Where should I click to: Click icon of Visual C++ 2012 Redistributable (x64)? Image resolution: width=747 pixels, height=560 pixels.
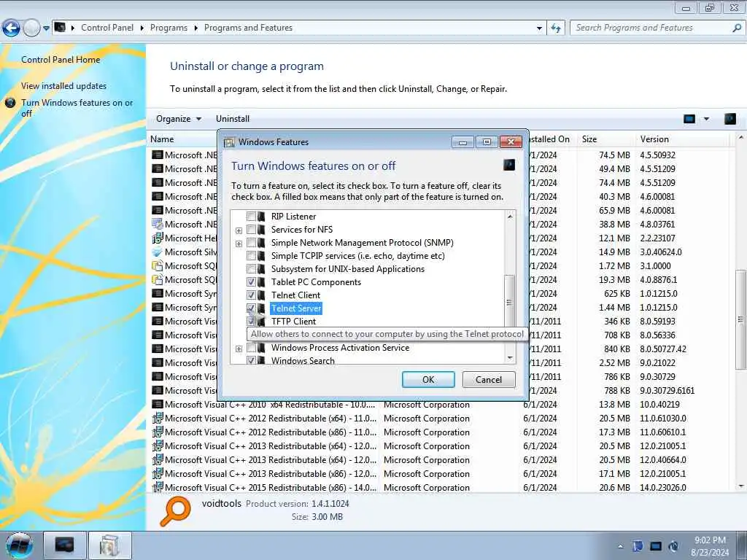[158, 418]
